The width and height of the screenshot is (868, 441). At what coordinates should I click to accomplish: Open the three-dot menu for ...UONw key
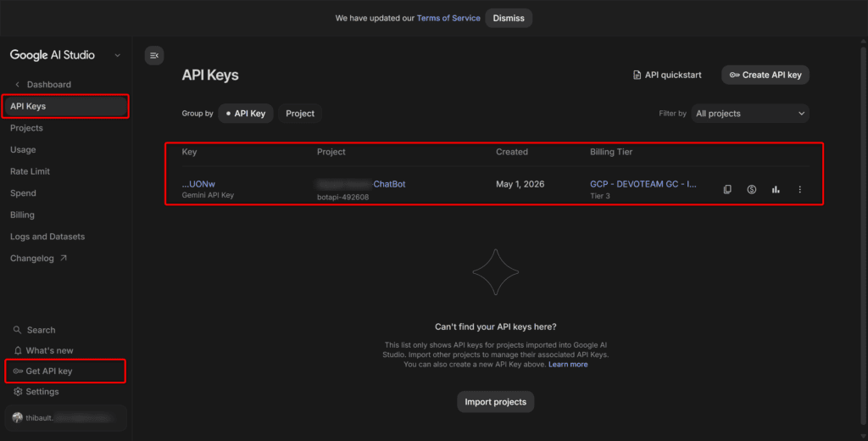click(800, 189)
